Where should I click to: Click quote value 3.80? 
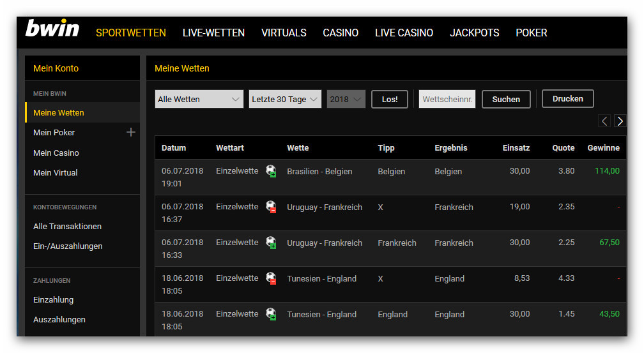(566, 170)
